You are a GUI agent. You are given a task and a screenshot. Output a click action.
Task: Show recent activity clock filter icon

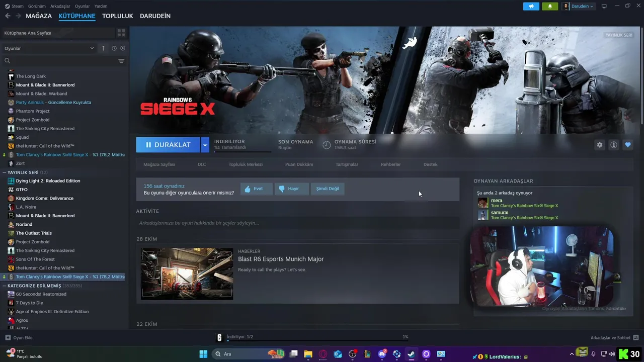point(114,48)
